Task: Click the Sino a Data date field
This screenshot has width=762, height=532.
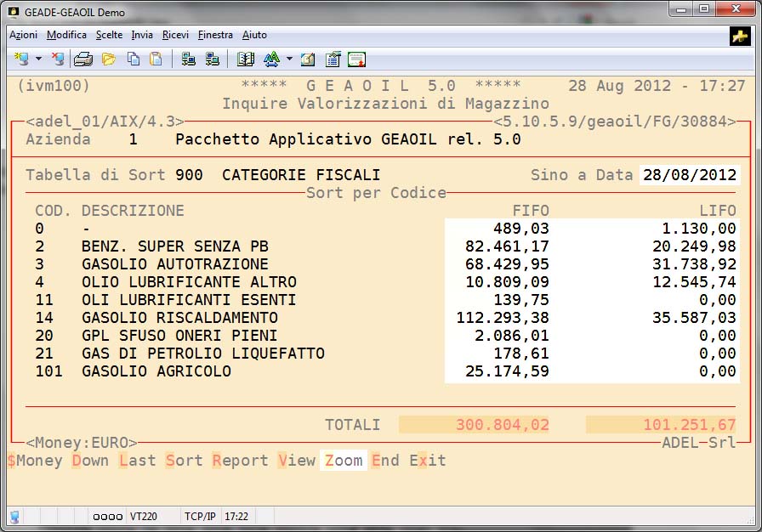Action: click(689, 175)
